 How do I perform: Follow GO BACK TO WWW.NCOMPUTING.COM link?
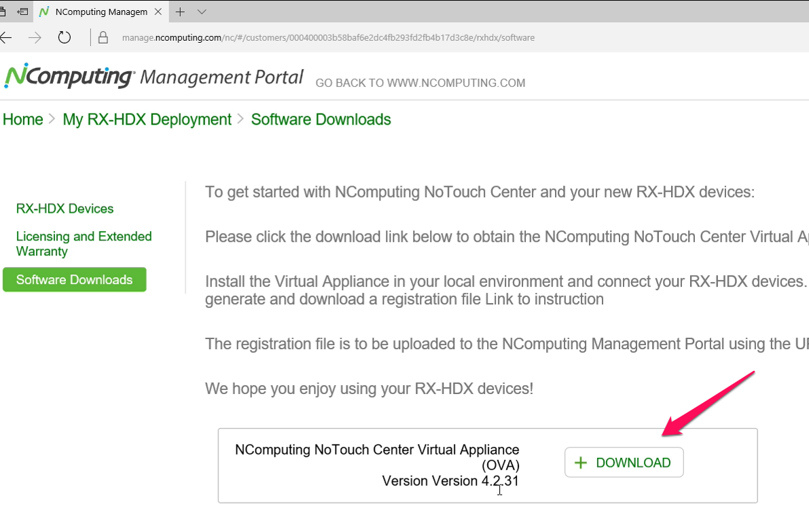click(420, 83)
